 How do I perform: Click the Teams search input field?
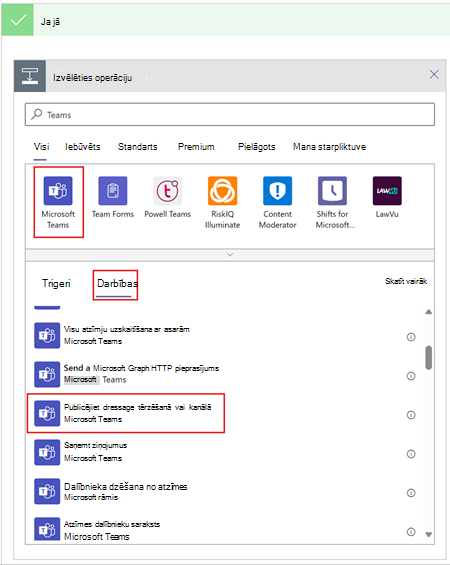230,115
